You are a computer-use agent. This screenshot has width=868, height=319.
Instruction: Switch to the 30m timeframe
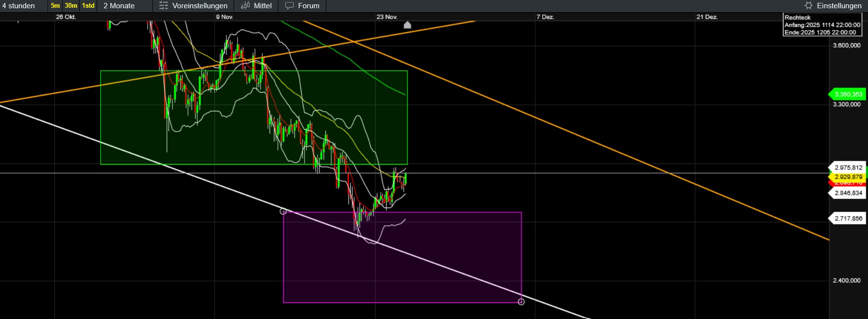[71, 6]
